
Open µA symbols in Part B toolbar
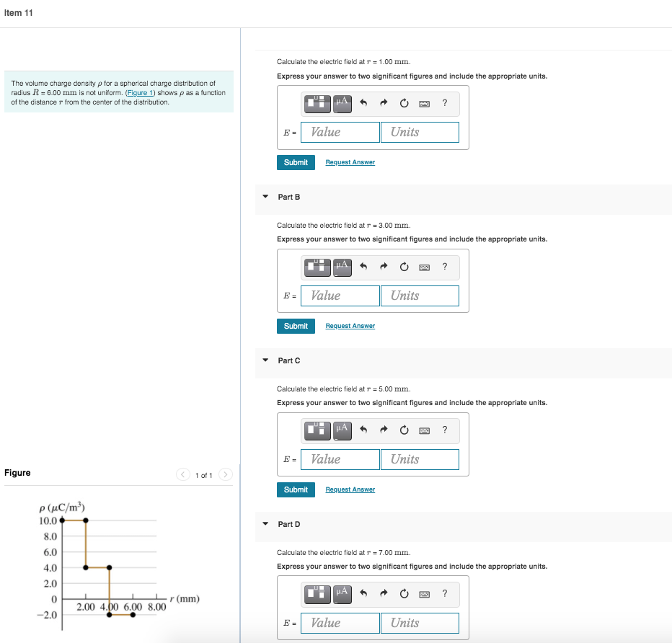342,267
